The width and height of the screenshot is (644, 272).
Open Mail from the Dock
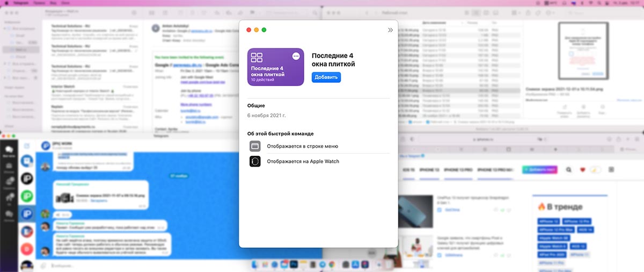(x=284, y=264)
